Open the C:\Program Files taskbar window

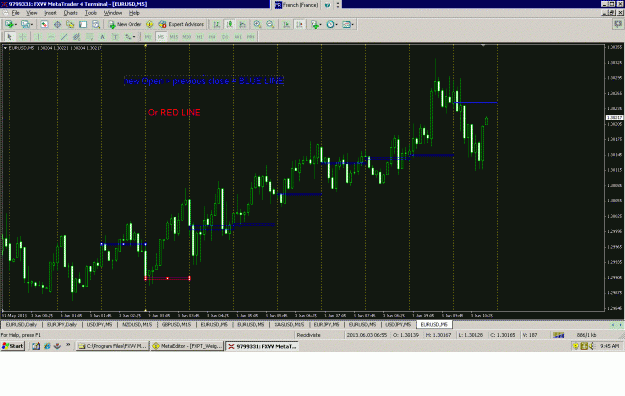[112, 346]
